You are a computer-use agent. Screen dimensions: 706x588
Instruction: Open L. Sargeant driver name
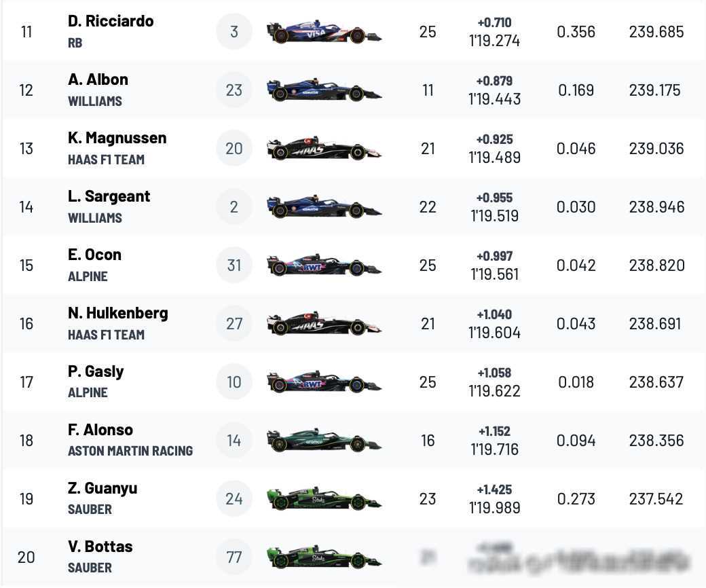pyautogui.click(x=109, y=196)
